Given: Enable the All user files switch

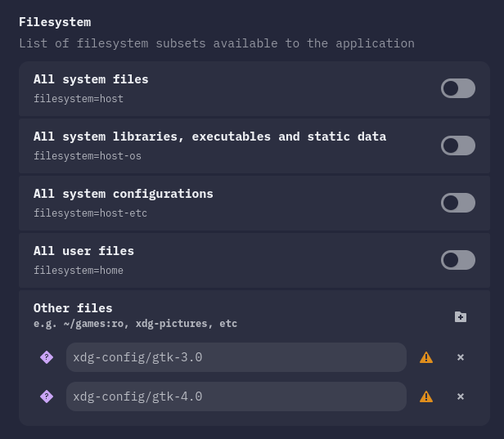Looking at the screenshot, I should pyautogui.click(x=457, y=260).
